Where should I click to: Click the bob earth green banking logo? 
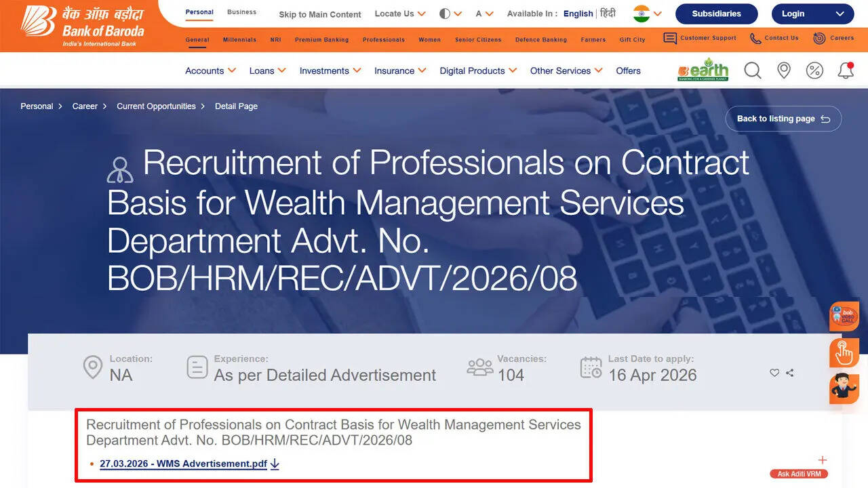702,69
